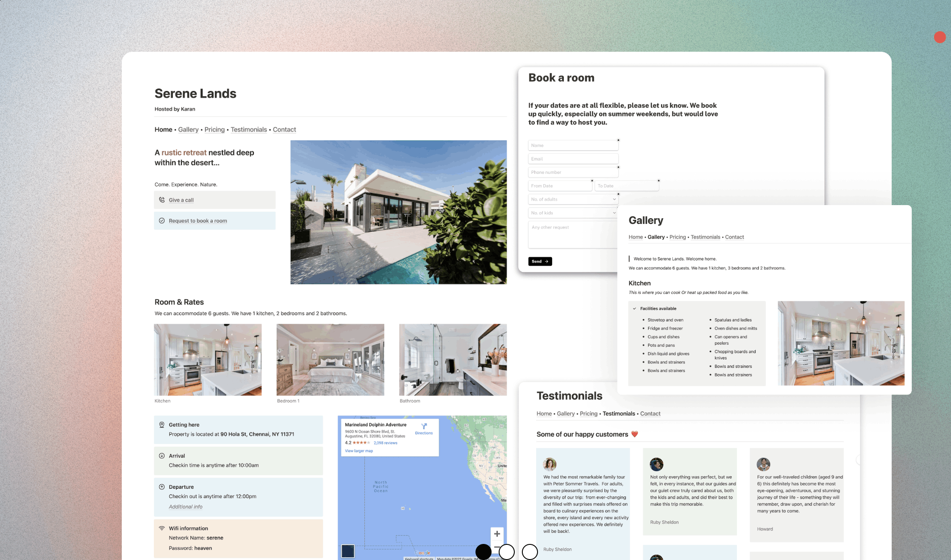The width and height of the screenshot is (951, 560).
Task: Click the View larger map toggle
Action: (358, 451)
